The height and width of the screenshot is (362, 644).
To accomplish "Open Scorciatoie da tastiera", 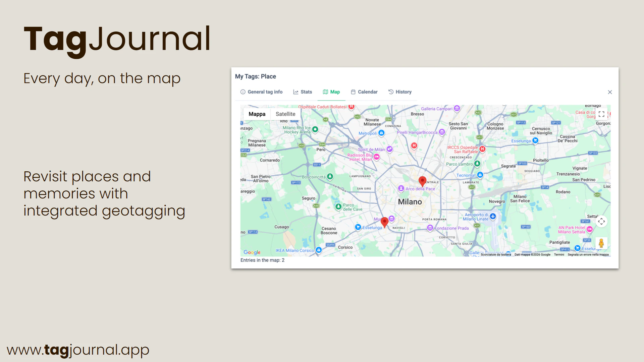I will [496, 254].
